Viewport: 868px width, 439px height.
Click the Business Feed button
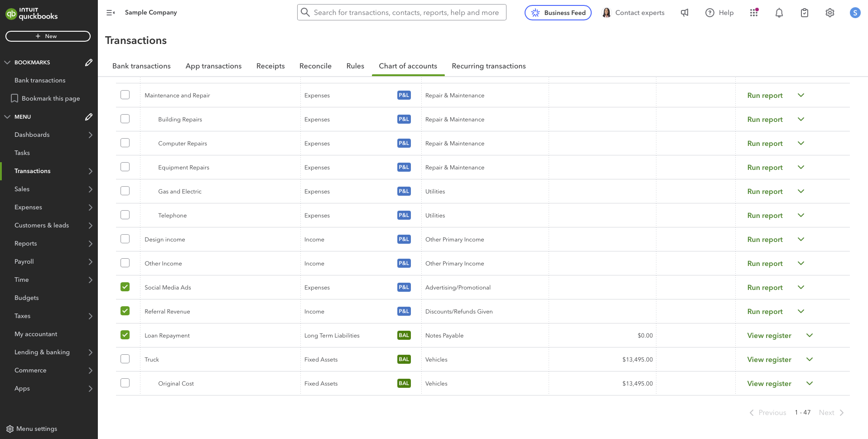(558, 13)
